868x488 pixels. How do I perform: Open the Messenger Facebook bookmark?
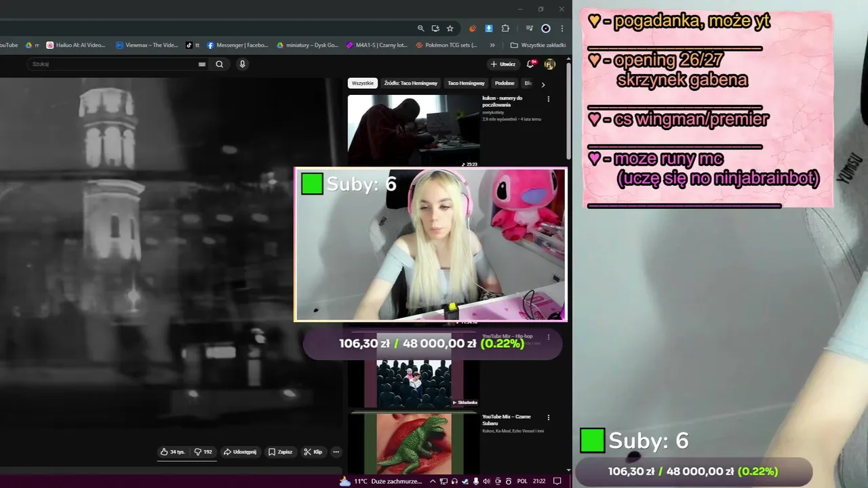tap(238, 45)
